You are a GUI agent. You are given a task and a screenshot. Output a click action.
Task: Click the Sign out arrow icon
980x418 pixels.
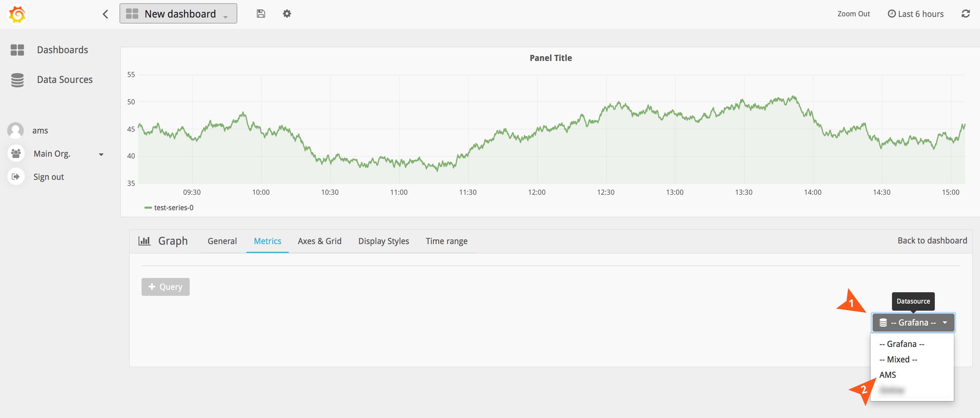15,177
